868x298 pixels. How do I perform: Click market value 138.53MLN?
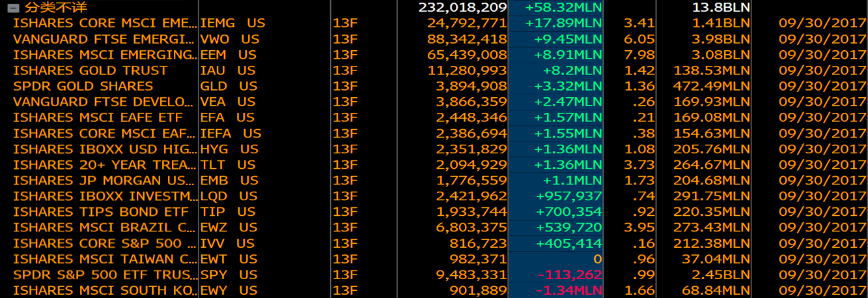pyautogui.click(x=713, y=70)
